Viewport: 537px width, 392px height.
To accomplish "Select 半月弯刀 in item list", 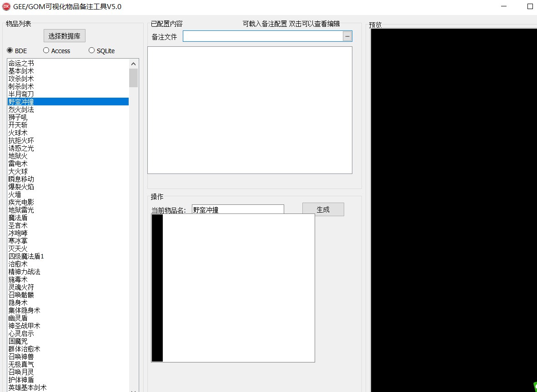I will point(68,94).
